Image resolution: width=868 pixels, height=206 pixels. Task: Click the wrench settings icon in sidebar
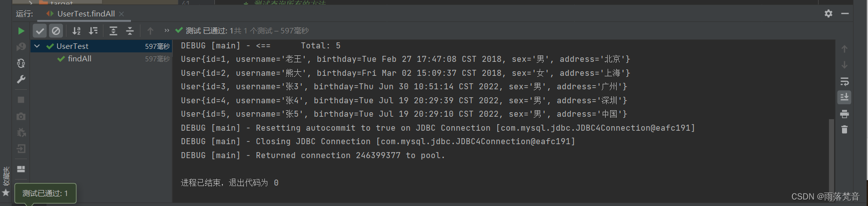(x=21, y=79)
